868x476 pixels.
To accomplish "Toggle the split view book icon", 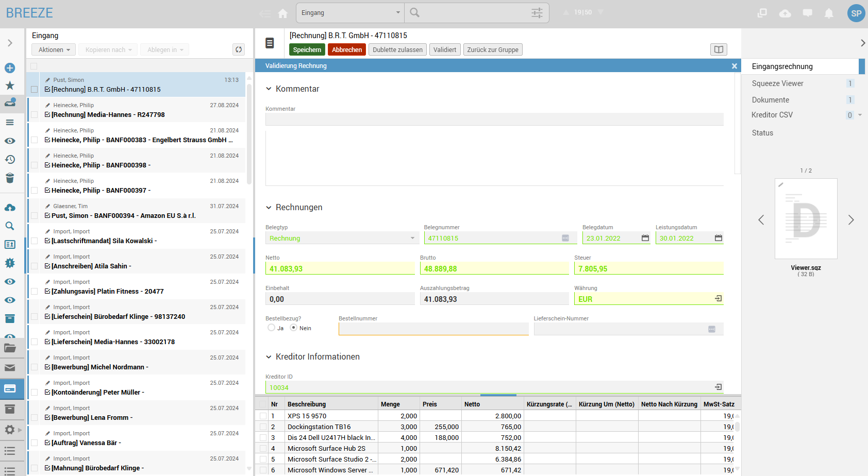I will pyautogui.click(x=719, y=49).
